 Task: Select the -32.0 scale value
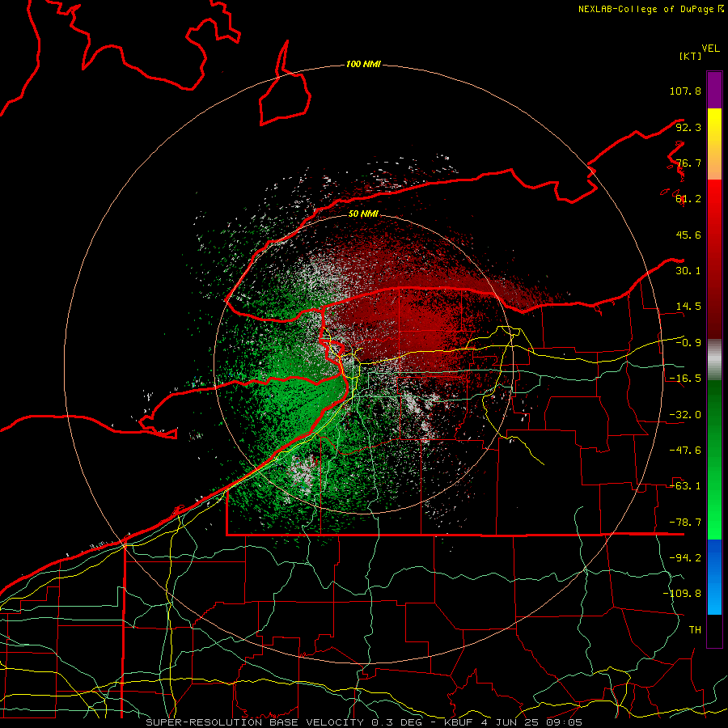click(x=685, y=415)
